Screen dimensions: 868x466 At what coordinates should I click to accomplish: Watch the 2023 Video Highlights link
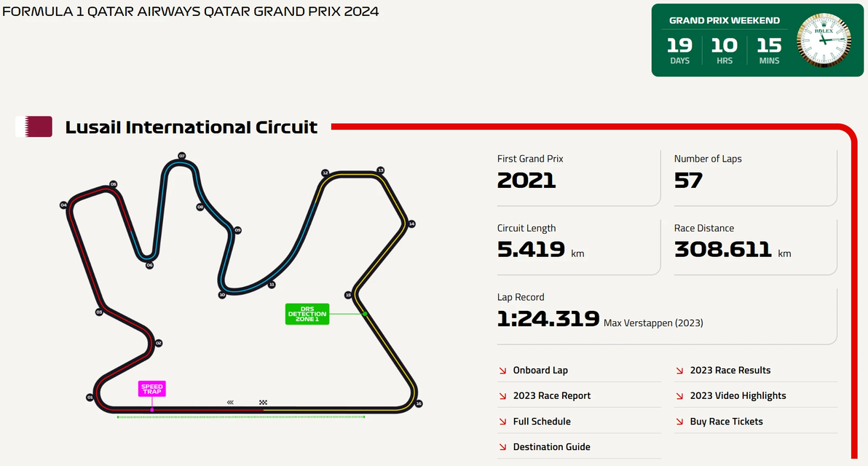pos(738,396)
